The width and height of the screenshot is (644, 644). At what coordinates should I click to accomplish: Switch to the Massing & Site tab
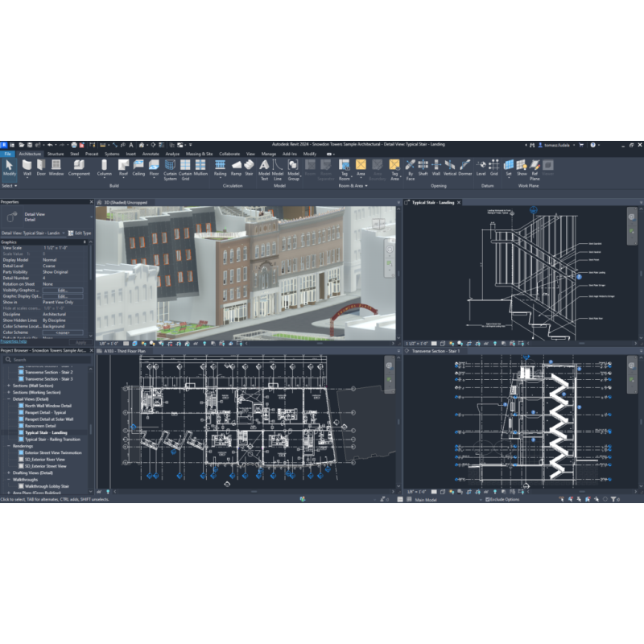point(199,153)
